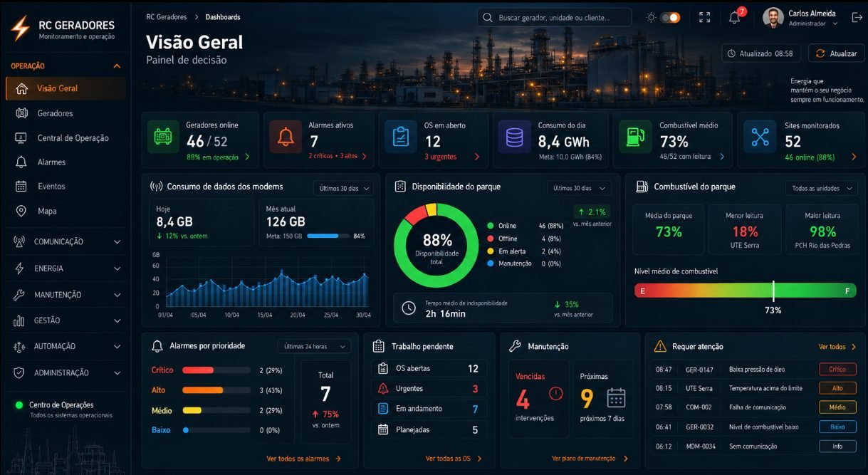This screenshot has width=868, height=475.
Task: Click the Atualizado 08:58 status chip
Action: [761, 53]
